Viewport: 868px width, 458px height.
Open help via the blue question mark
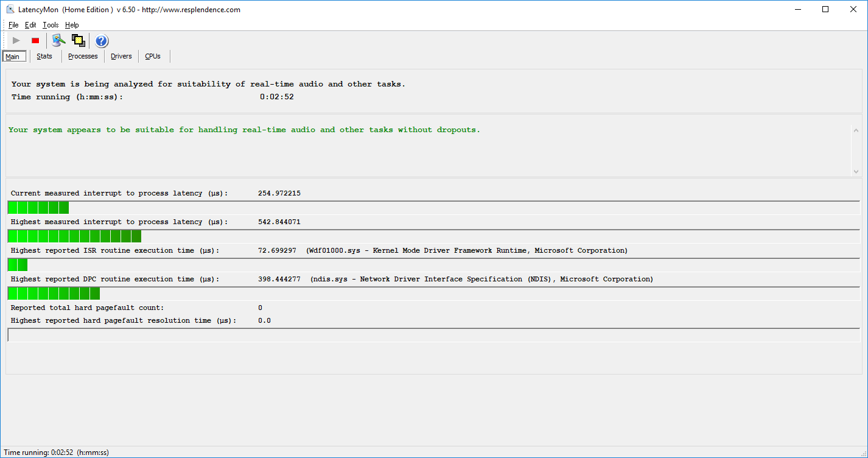(102, 41)
